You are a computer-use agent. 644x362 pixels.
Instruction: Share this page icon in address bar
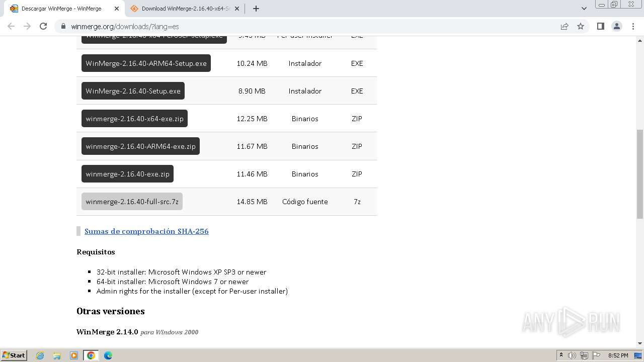coord(565,26)
